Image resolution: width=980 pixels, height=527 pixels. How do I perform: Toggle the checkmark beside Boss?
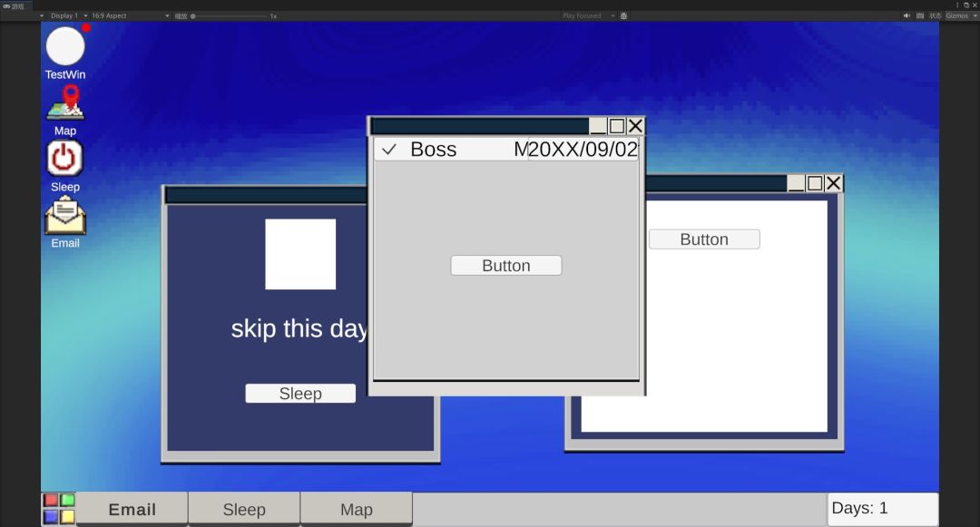[x=388, y=150]
